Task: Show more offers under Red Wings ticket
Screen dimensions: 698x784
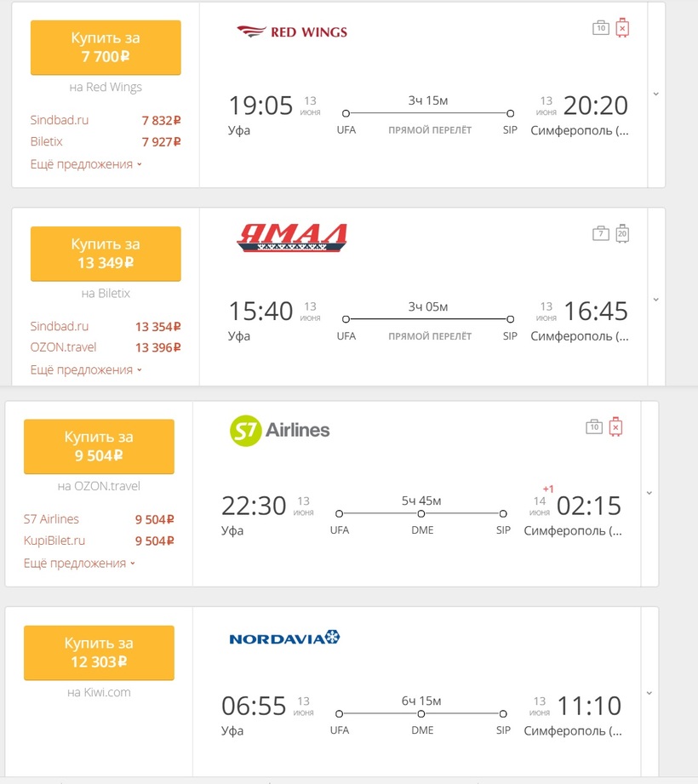Action: 86,164
